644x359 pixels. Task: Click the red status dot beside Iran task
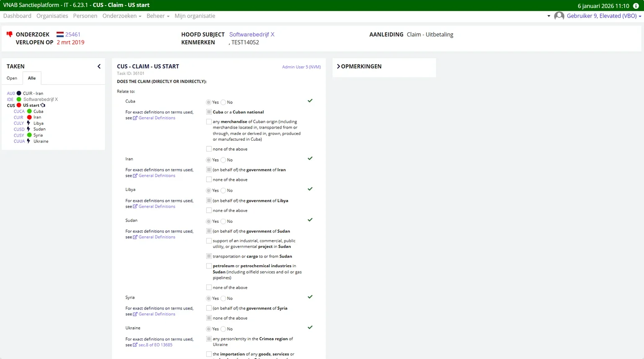coord(29,117)
